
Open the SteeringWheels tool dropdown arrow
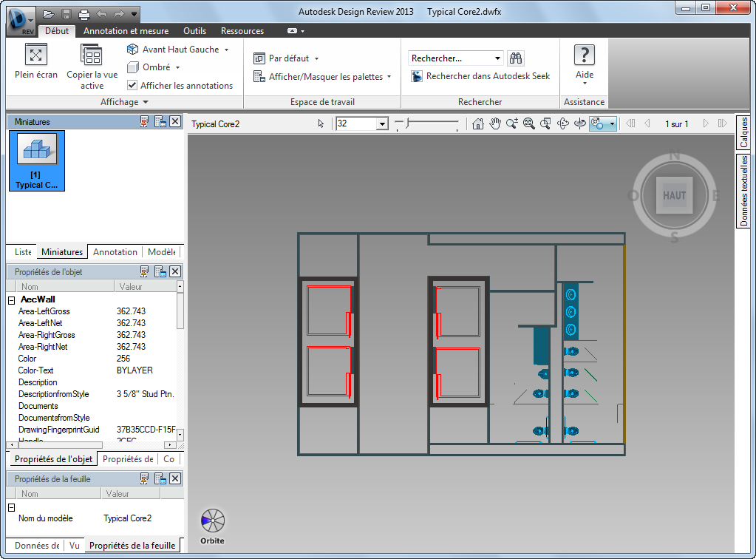(613, 124)
